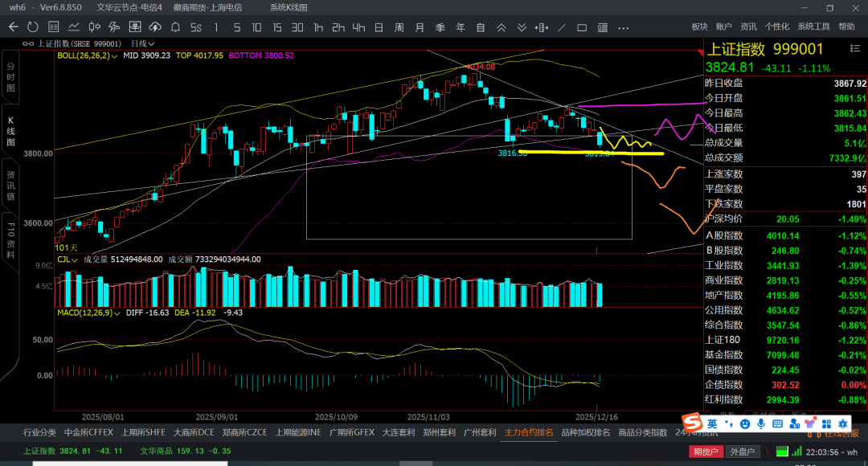This screenshot has height=466, width=868.
Task: Open the Sogou emoji face icon
Action: pyautogui.click(x=745, y=424)
